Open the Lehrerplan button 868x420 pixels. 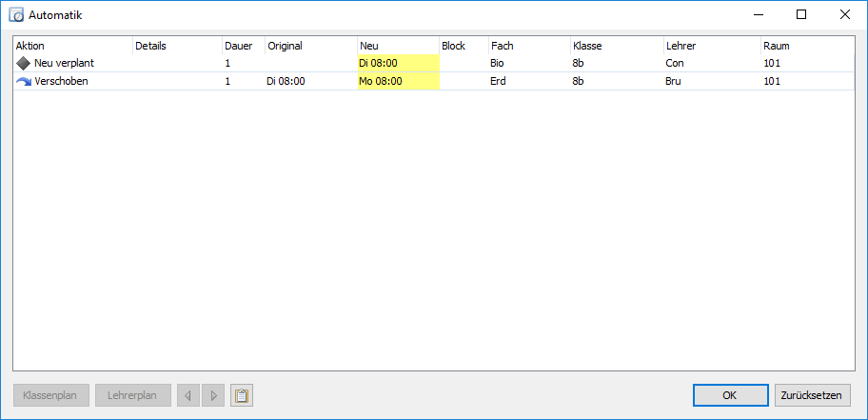pos(133,395)
